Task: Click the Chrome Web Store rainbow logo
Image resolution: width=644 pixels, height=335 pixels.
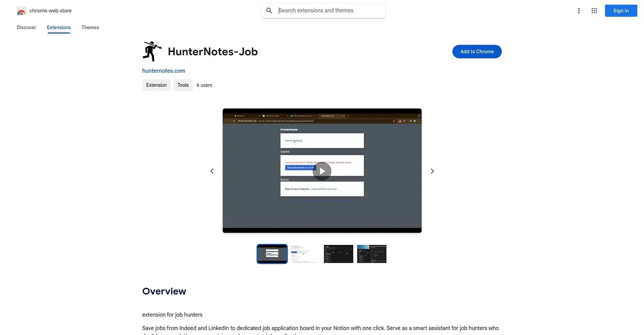Action: tap(21, 11)
